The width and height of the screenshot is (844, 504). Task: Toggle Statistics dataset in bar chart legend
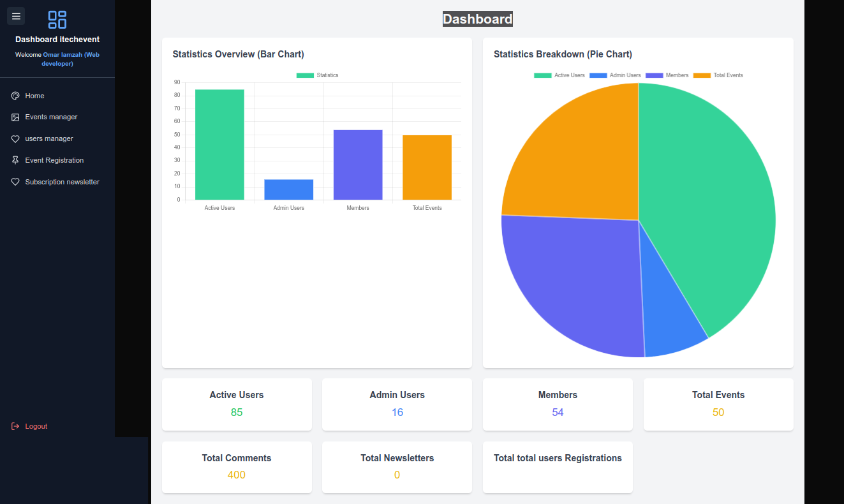point(318,75)
